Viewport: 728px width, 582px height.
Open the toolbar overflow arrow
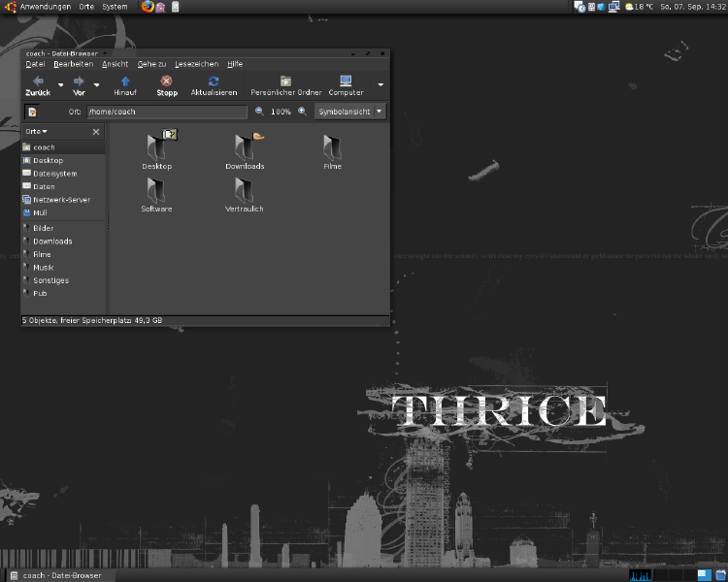[x=381, y=85]
